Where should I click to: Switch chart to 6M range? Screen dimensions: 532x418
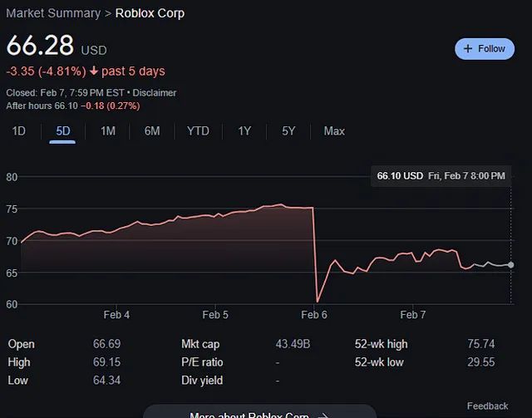[152, 131]
